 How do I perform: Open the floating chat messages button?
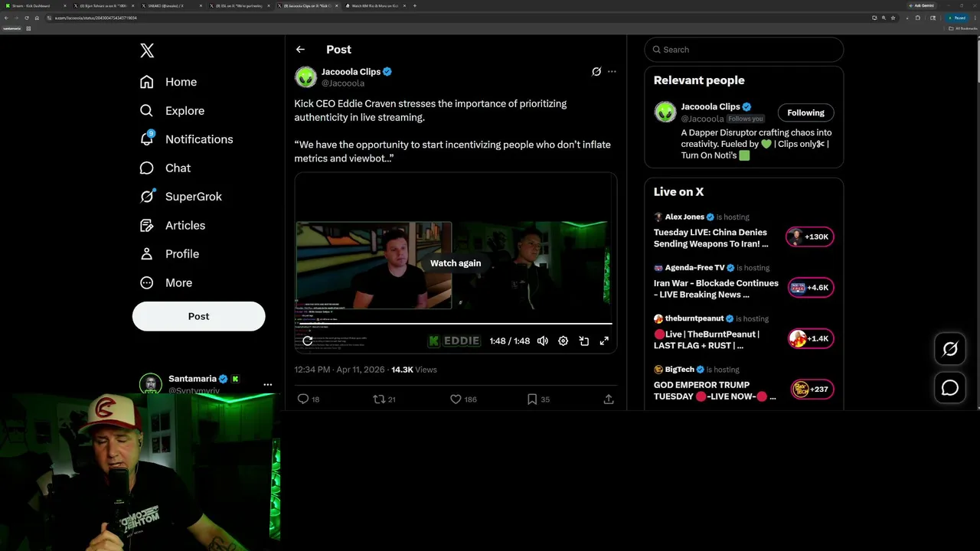pyautogui.click(x=950, y=388)
